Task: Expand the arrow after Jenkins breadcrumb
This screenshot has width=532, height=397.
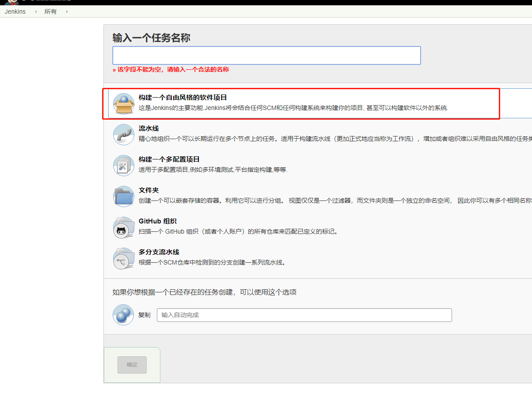Action: tap(35, 11)
